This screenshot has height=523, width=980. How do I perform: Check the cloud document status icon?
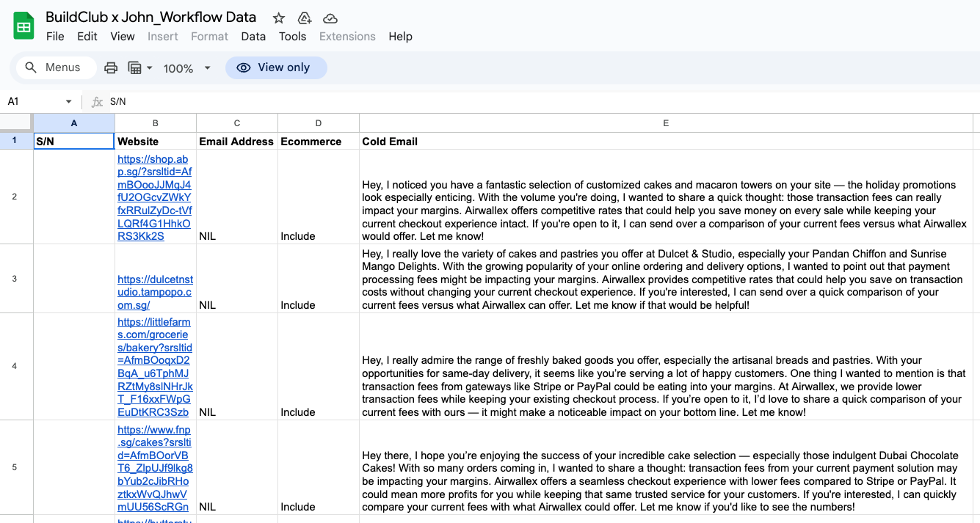pyautogui.click(x=330, y=18)
